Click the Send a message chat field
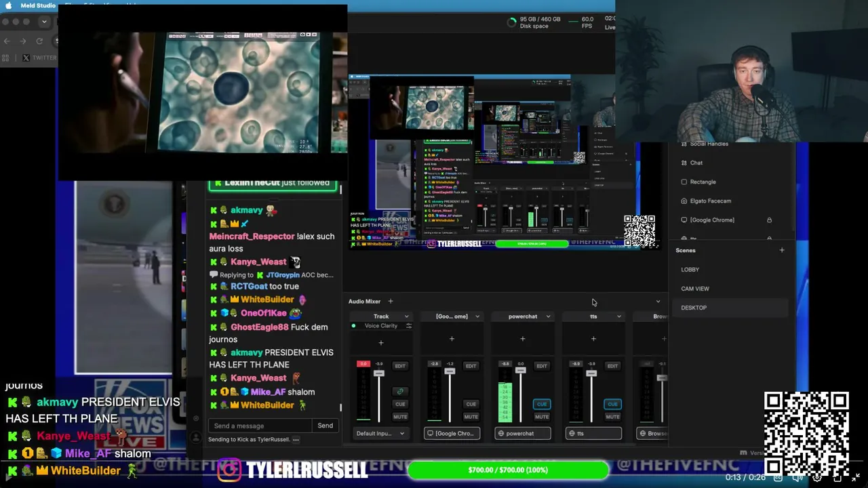 tap(260, 426)
